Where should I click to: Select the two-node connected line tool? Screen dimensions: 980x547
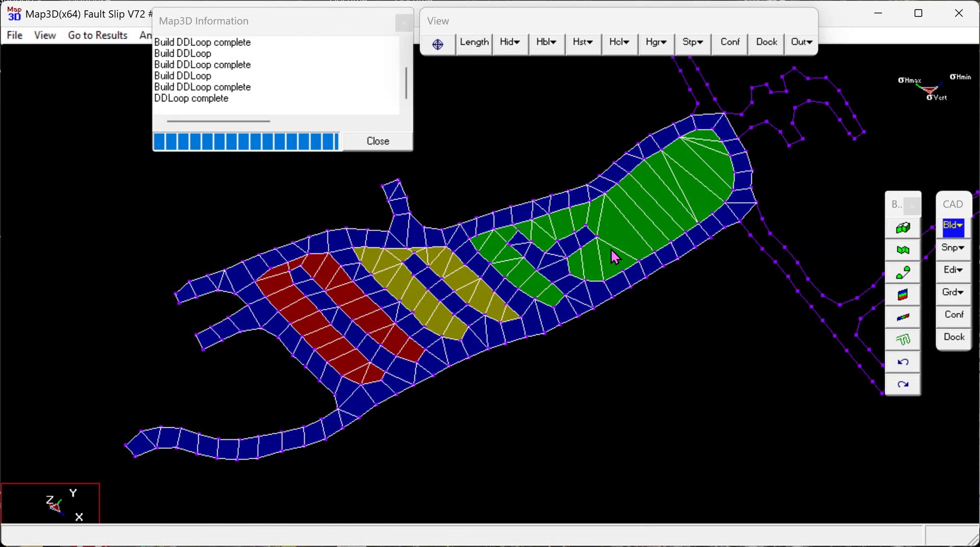click(x=903, y=273)
